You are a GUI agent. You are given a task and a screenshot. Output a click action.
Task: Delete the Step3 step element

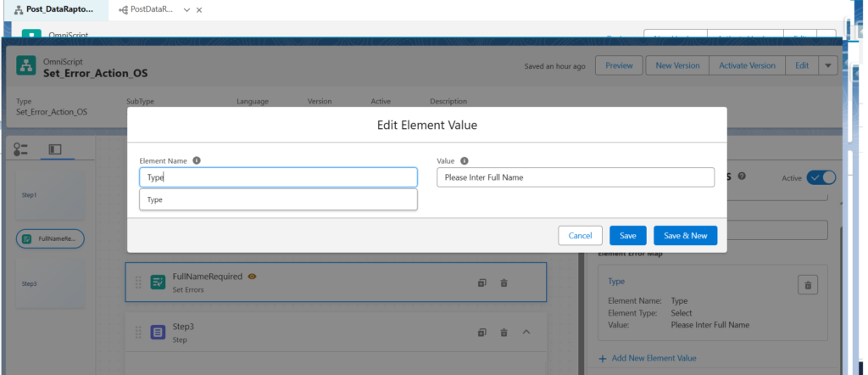[x=504, y=333]
